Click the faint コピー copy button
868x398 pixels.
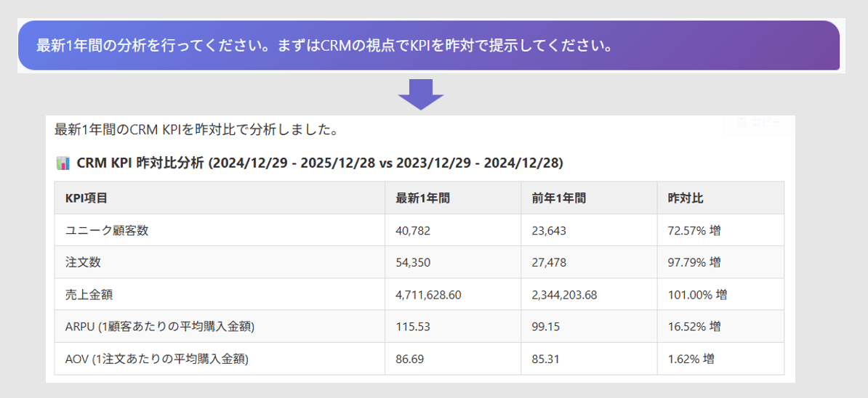pos(758,123)
